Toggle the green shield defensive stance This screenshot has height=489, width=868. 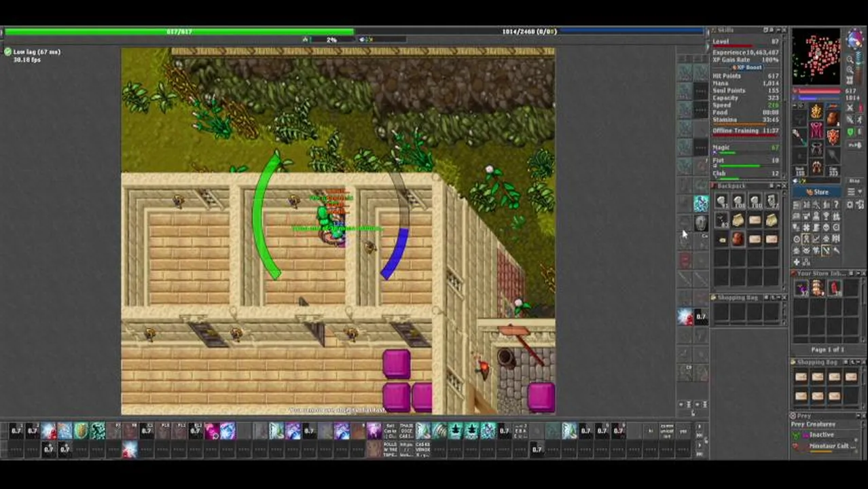850,131
